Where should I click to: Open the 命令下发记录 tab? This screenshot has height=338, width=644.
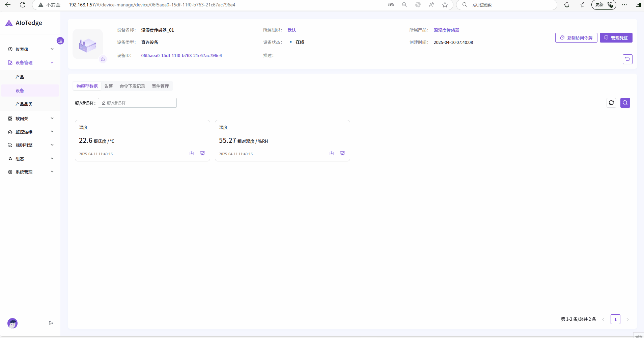132,86
